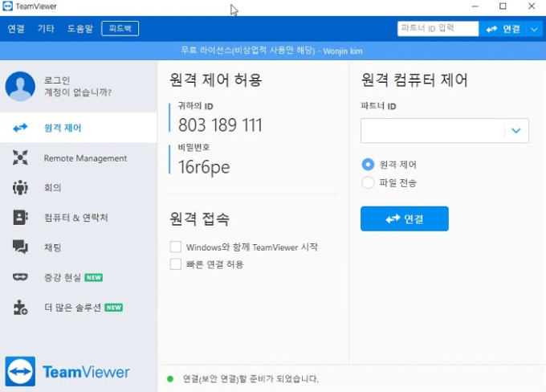Minimize the TeamViewer window
This screenshot has height=392, width=546.
475,6
